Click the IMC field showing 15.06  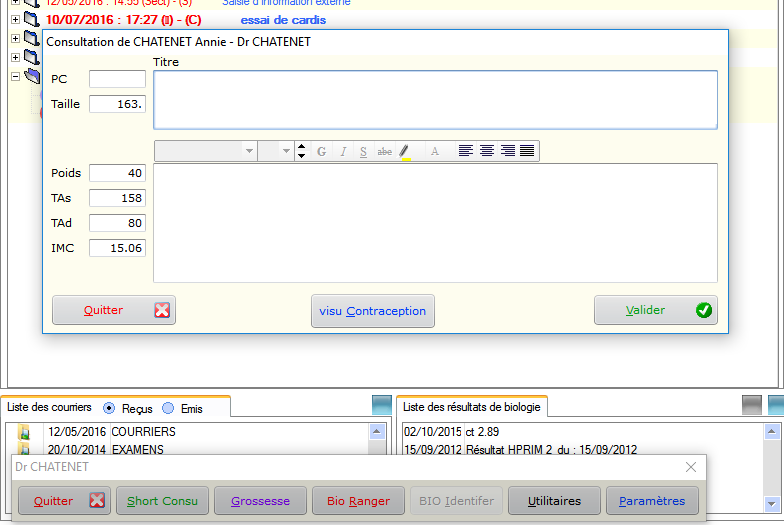[x=118, y=248]
